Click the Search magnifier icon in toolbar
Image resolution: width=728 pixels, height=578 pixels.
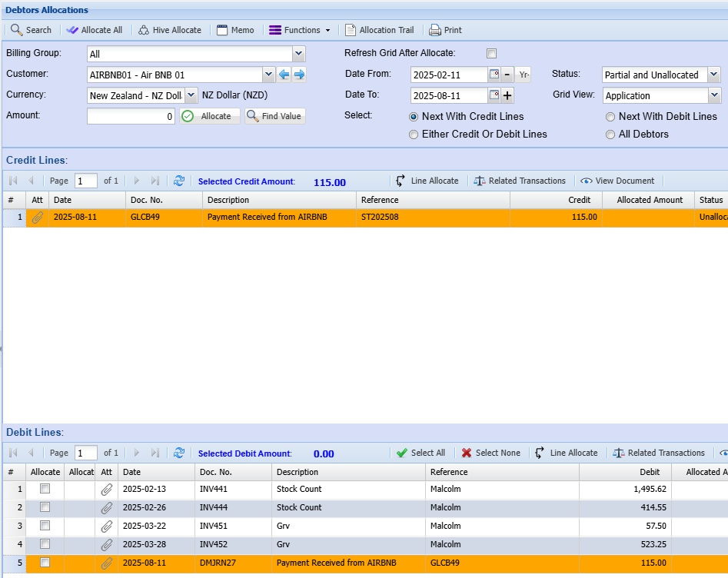pos(17,30)
